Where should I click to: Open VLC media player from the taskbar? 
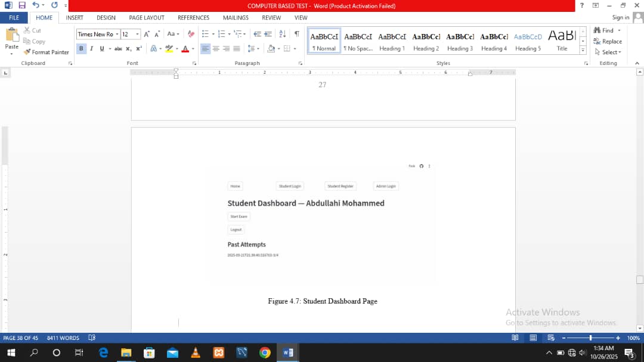point(196,352)
